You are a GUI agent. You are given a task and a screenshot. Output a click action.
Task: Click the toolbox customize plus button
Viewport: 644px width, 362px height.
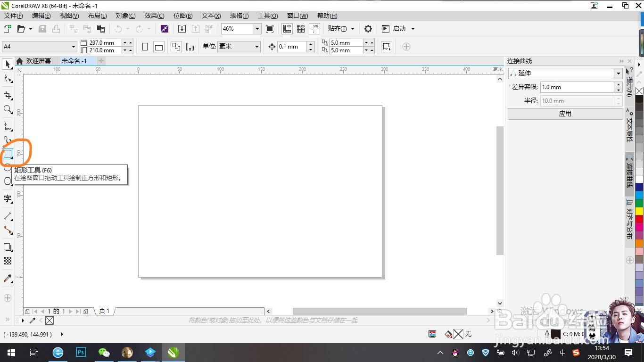[8, 298]
